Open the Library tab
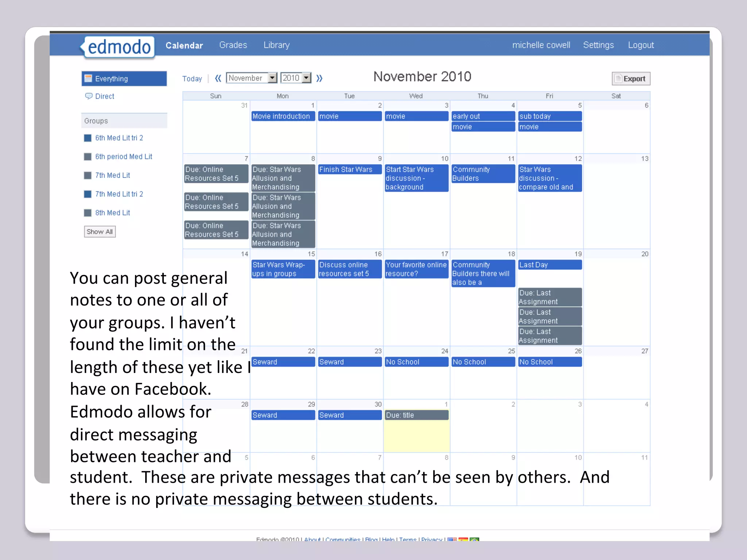Image resolution: width=747 pixels, height=560 pixels. pyautogui.click(x=276, y=45)
